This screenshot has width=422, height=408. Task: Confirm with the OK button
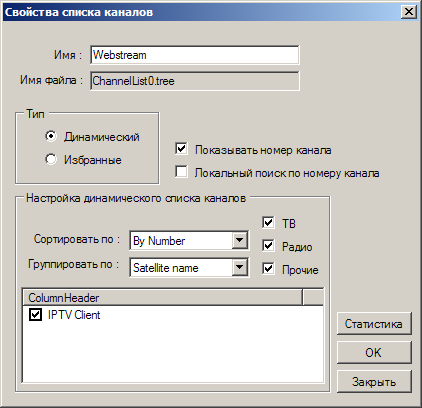pyautogui.click(x=374, y=352)
